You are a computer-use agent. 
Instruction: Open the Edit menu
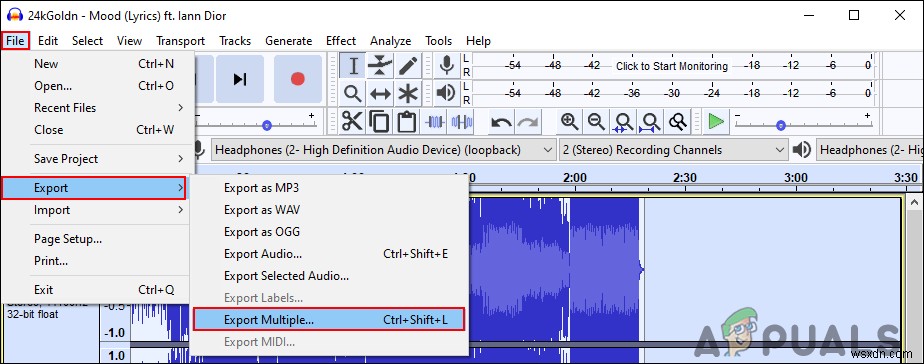(x=48, y=41)
